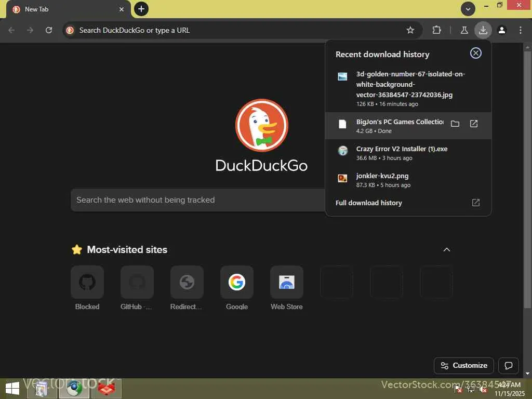Image resolution: width=532 pixels, height=399 pixels.
Task: Open a new browser tab with plus button
Action: point(141,9)
